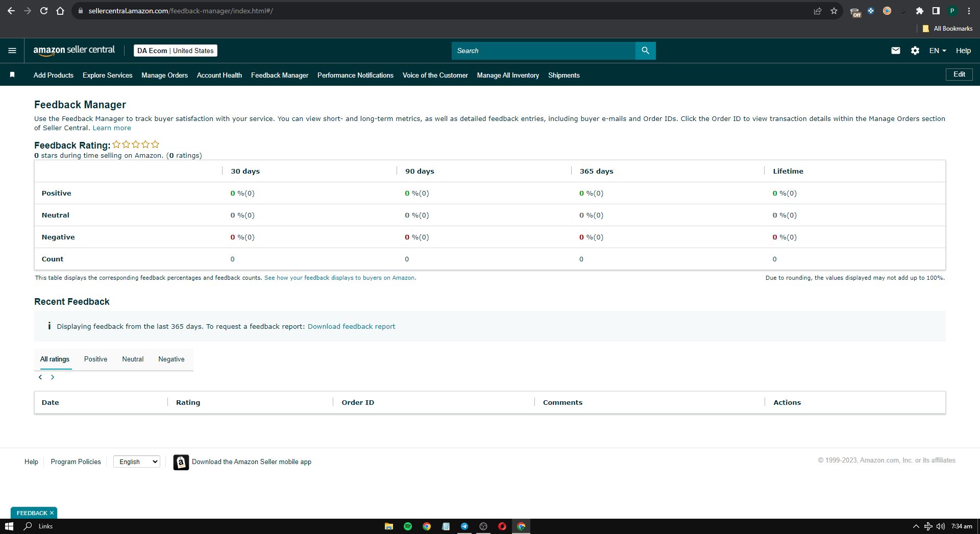Click into the Seller Central search field
Image resolution: width=980 pixels, height=534 pixels.
click(544, 51)
